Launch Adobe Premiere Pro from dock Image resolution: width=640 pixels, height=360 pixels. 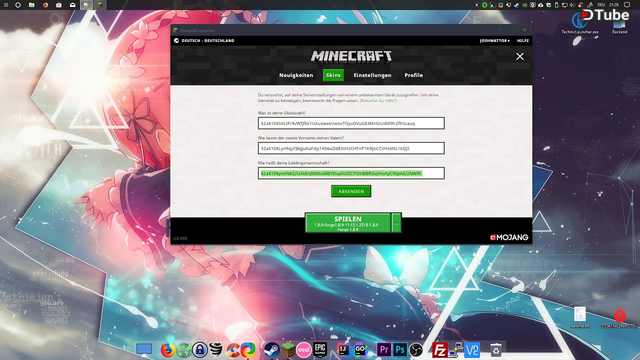click(x=384, y=350)
